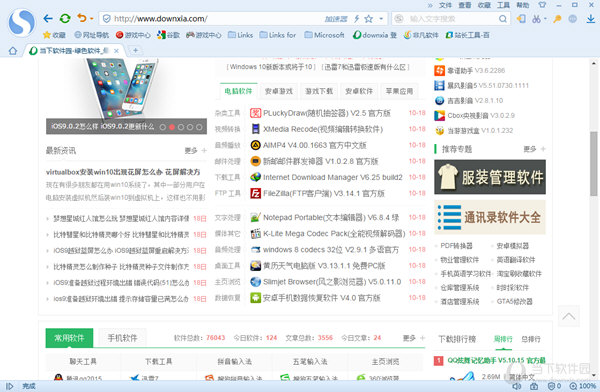Click the shield security icon in address bar
Image resolution: width=600 pixels, height=392 pixels.
click(x=107, y=19)
